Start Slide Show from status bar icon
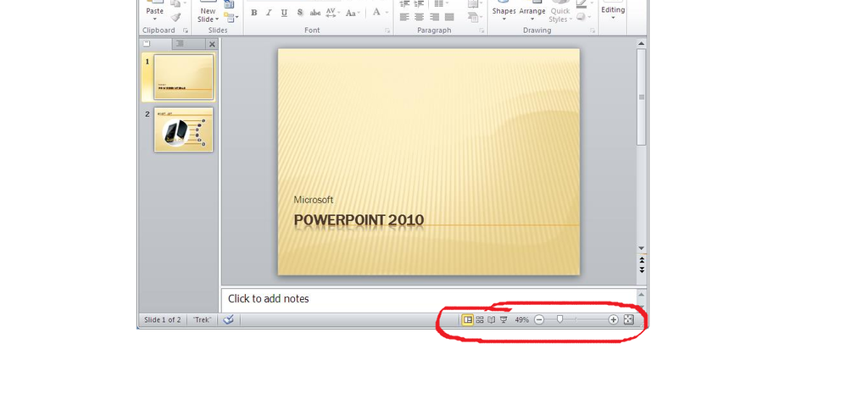The height and width of the screenshot is (410, 868). (x=504, y=320)
